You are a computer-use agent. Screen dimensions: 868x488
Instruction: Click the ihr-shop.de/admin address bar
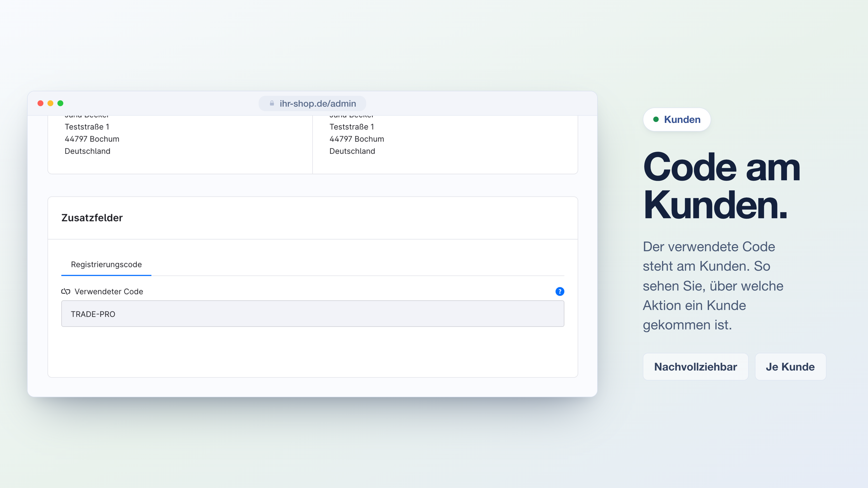(312, 103)
